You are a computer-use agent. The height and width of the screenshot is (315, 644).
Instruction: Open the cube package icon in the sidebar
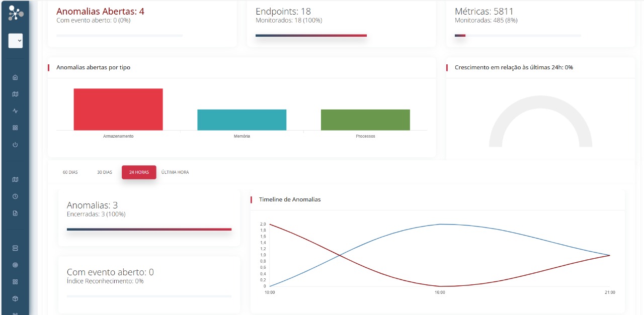(15, 298)
